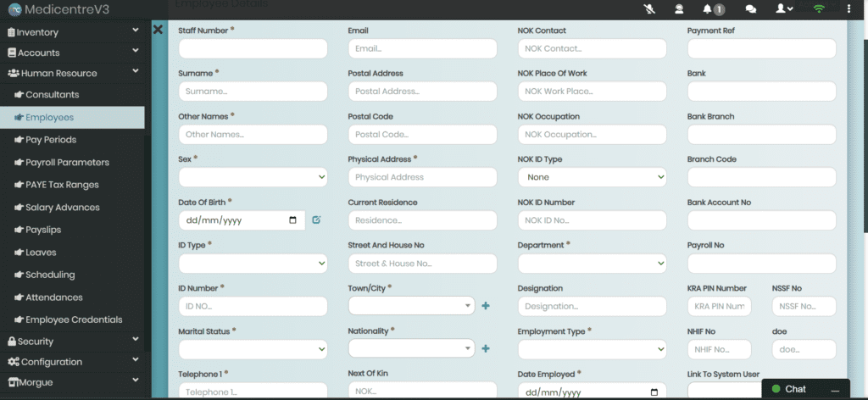Open the Employment Type dropdown
Screen dimensions: 868x400
[593, 349]
